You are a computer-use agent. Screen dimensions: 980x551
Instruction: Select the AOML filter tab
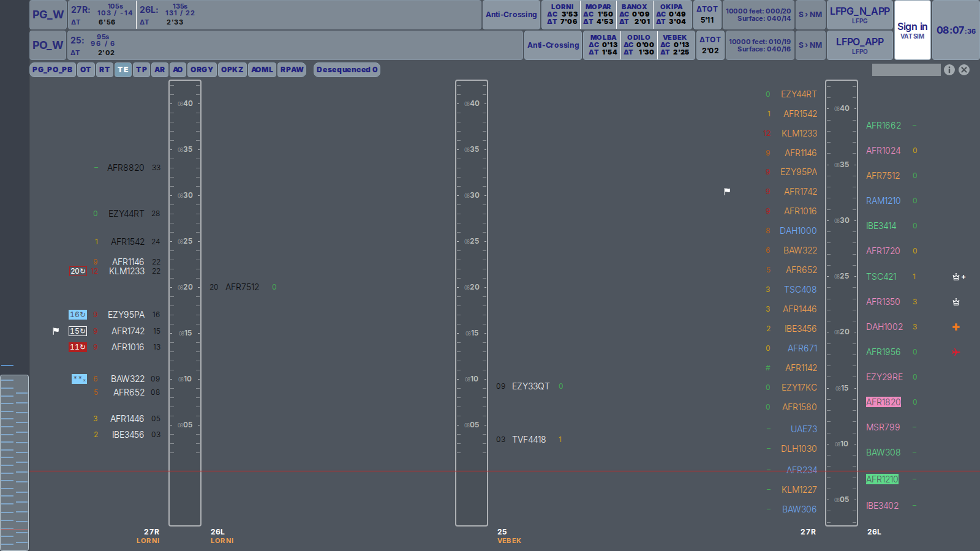coord(262,70)
